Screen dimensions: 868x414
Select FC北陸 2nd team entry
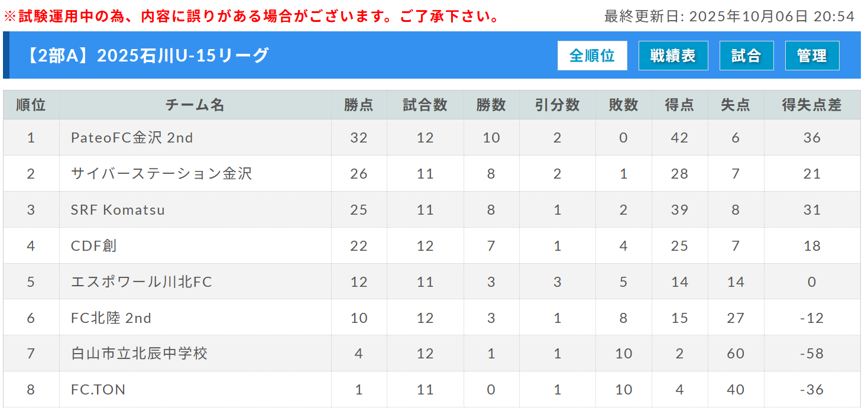point(111,318)
